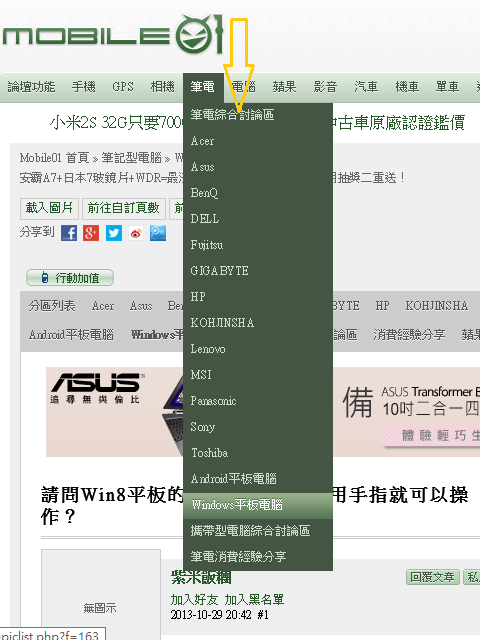
Task: Open 機車 navigation menu
Action: click(x=407, y=87)
